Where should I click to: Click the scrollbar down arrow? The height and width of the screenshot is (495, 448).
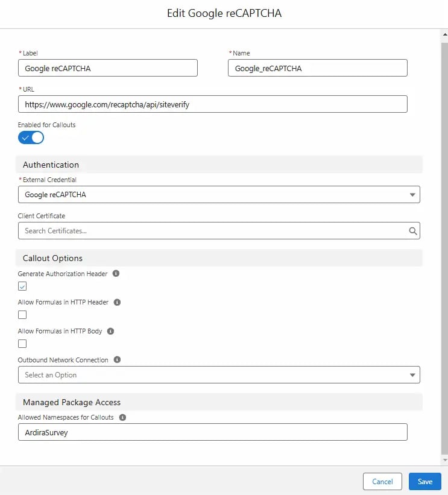coord(444,460)
